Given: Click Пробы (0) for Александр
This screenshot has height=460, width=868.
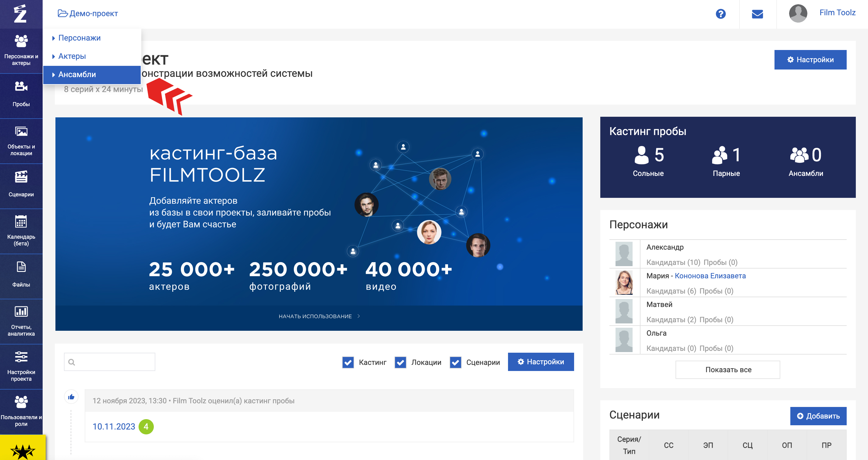Looking at the screenshot, I should click(720, 262).
